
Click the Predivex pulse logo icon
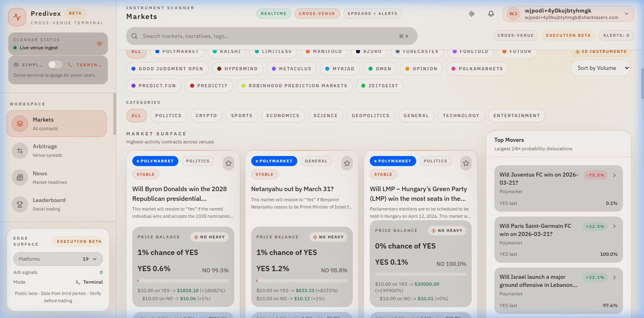(17, 17)
